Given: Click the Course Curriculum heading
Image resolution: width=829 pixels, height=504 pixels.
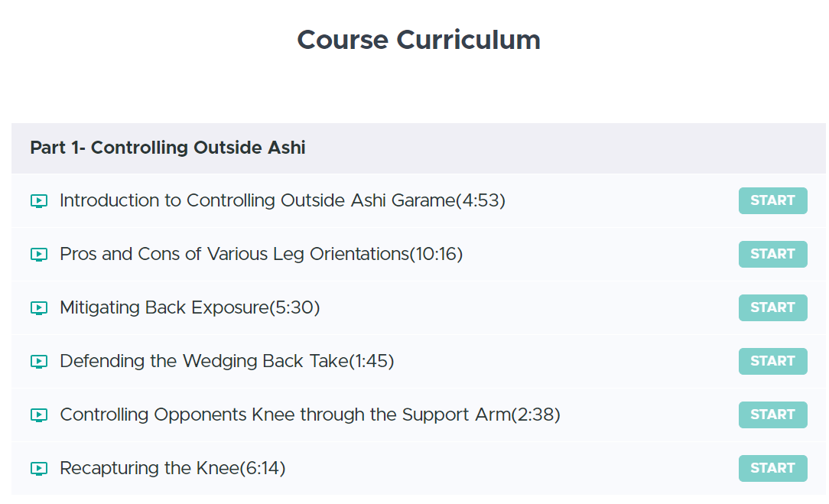Looking at the screenshot, I should tap(418, 40).
